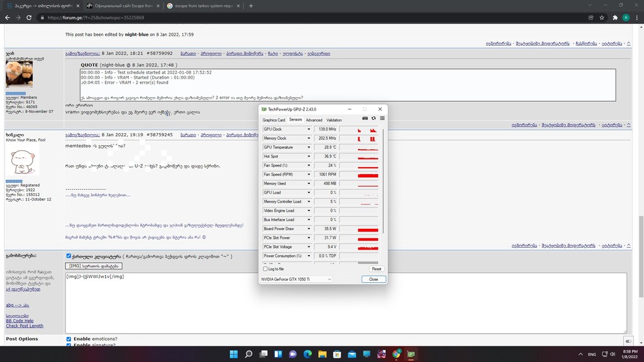The height and width of the screenshot is (362, 644).
Task: Open the volume control in system tray
Action: (613, 354)
